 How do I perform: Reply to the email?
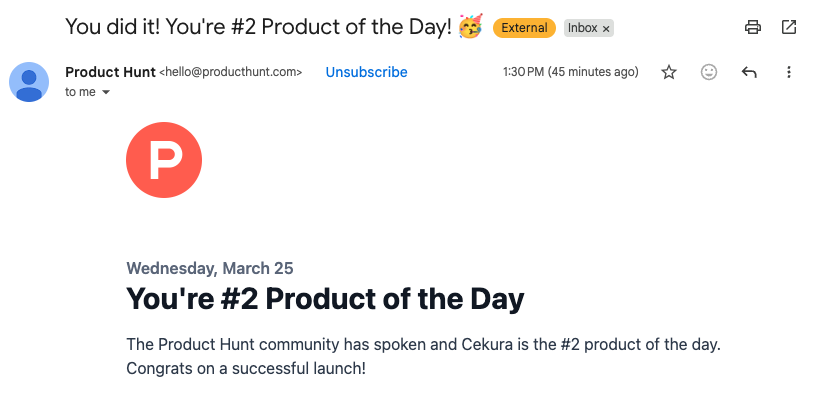pos(749,72)
